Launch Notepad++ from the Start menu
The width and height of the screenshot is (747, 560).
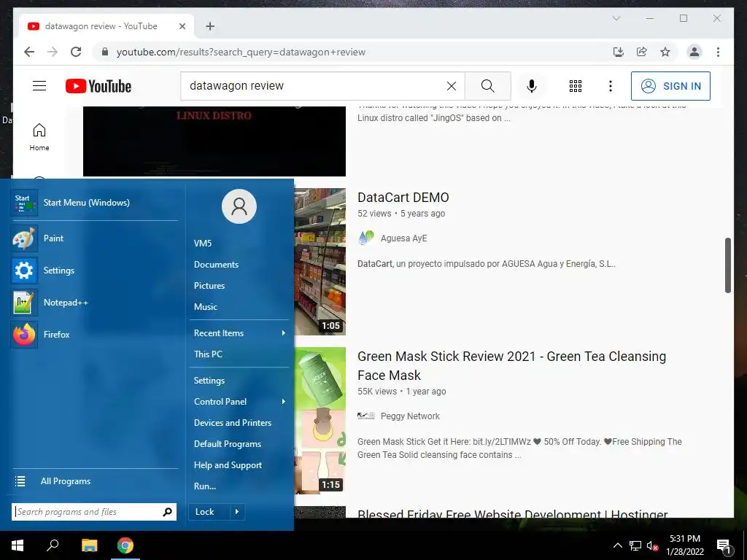click(x=95, y=303)
